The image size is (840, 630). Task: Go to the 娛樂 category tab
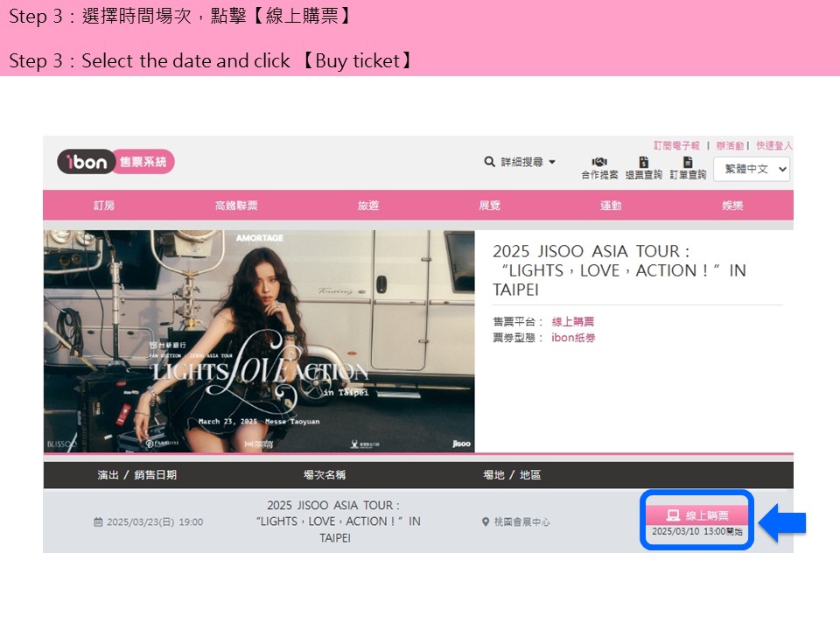point(732,206)
